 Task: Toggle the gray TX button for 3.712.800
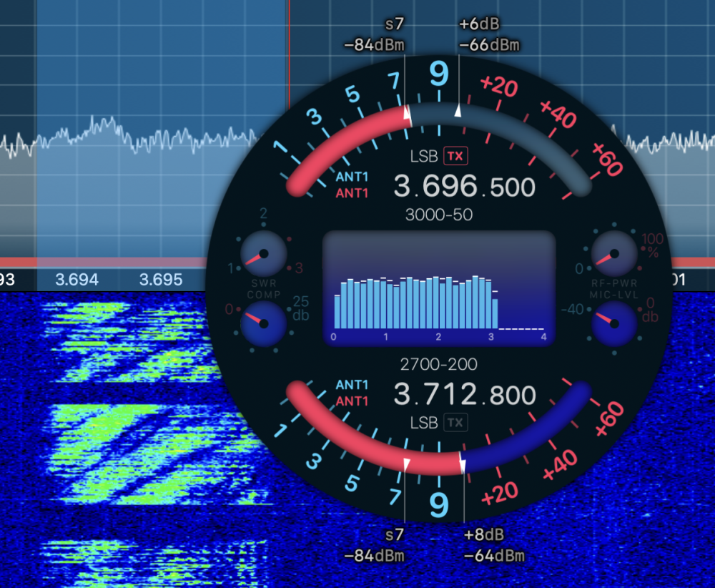(455, 423)
